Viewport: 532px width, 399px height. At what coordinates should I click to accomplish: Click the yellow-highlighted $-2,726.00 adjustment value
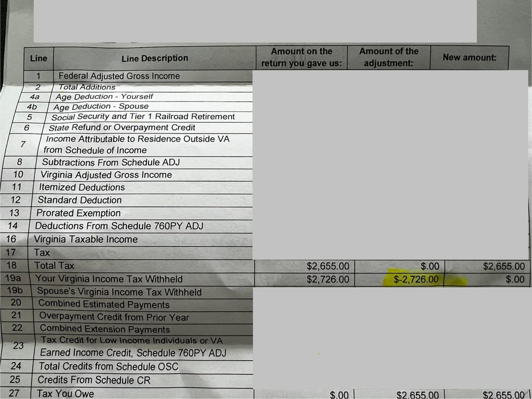coord(416,280)
